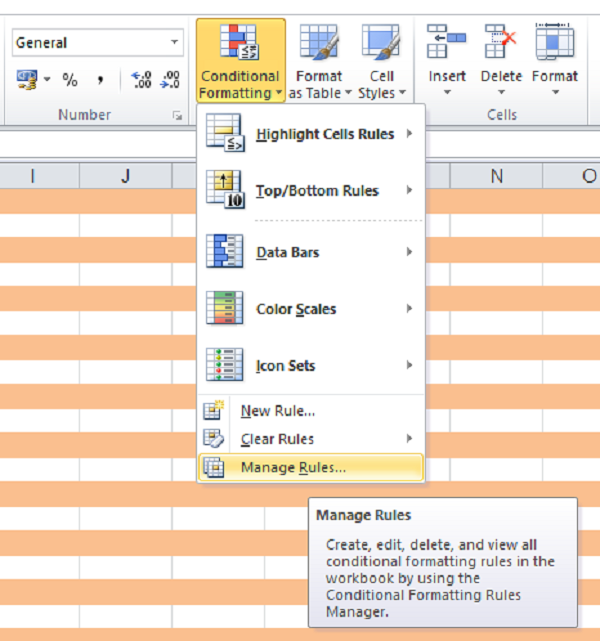Open the Number Format combo box showing General
The width and height of the screenshot is (600, 641).
[97, 43]
